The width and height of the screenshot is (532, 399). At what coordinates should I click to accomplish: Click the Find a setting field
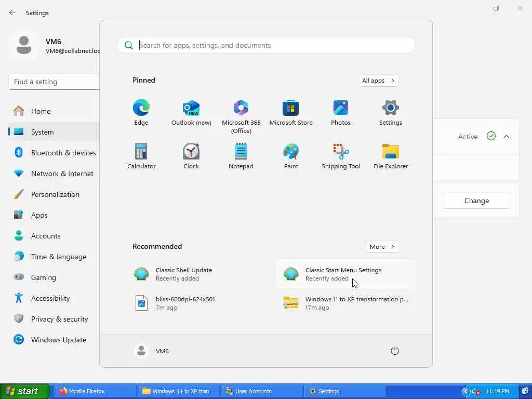(54, 82)
